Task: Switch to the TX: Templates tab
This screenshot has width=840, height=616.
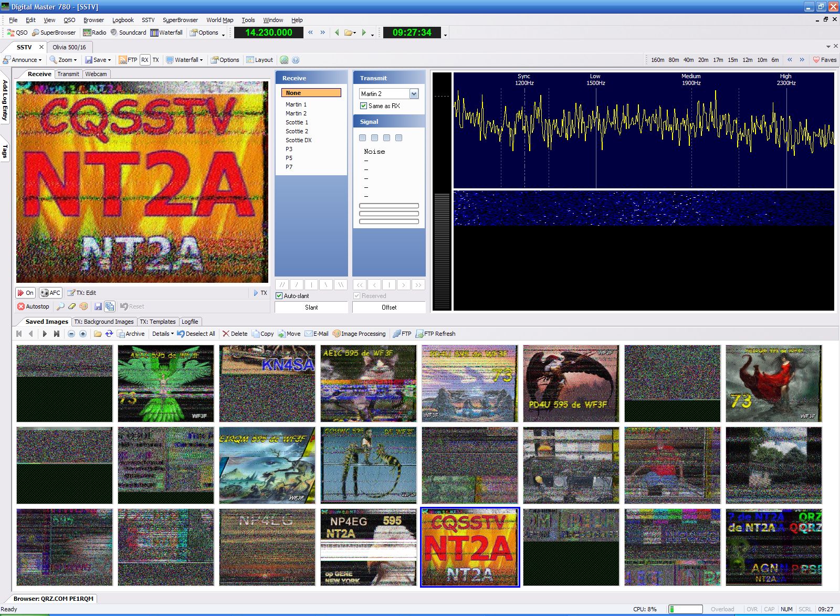Action: tap(157, 322)
